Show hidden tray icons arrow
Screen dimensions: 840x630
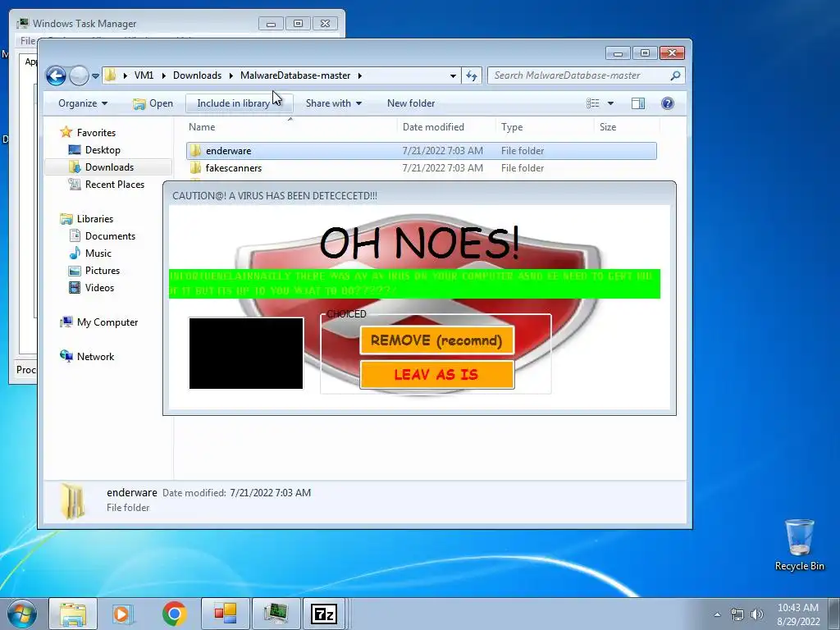click(717, 614)
